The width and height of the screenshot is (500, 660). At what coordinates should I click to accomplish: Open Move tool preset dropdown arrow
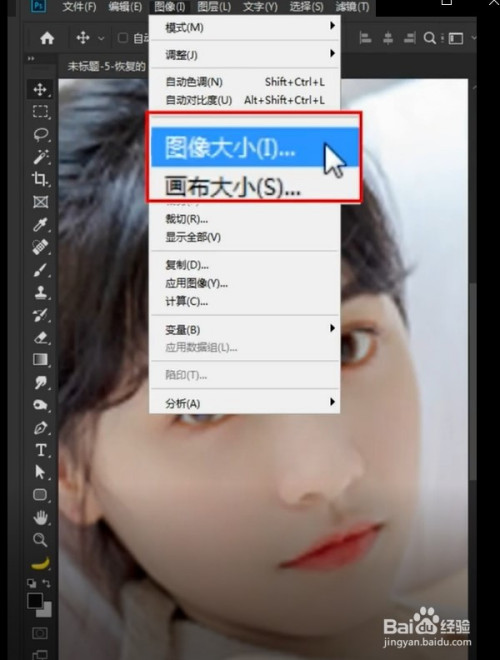(101, 38)
